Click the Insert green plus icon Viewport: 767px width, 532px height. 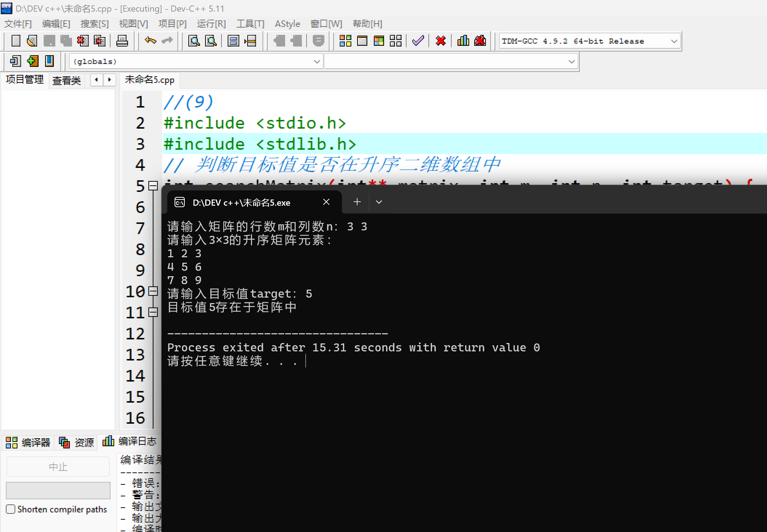(32, 61)
